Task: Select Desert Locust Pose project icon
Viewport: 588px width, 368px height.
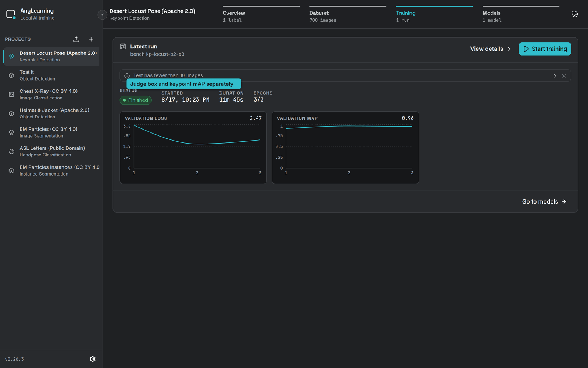Action: 11,56
